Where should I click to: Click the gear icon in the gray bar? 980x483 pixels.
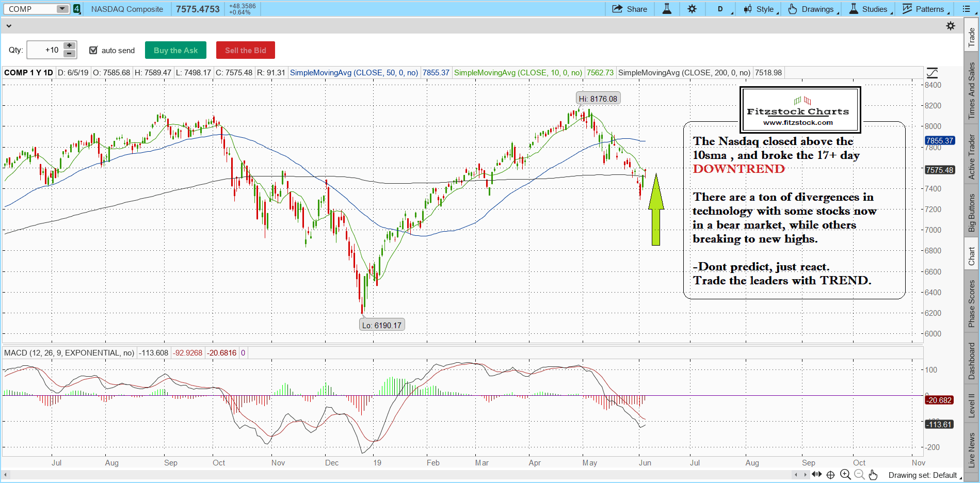pyautogui.click(x=951, y=26)
